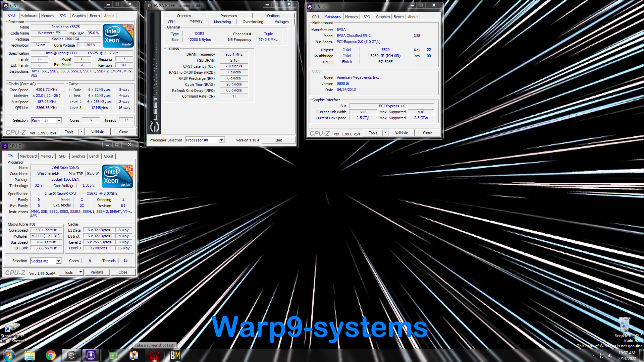
Task: Open Processor #0 selection dropdown in E-LEET
Action: click(x=221, y=140)
